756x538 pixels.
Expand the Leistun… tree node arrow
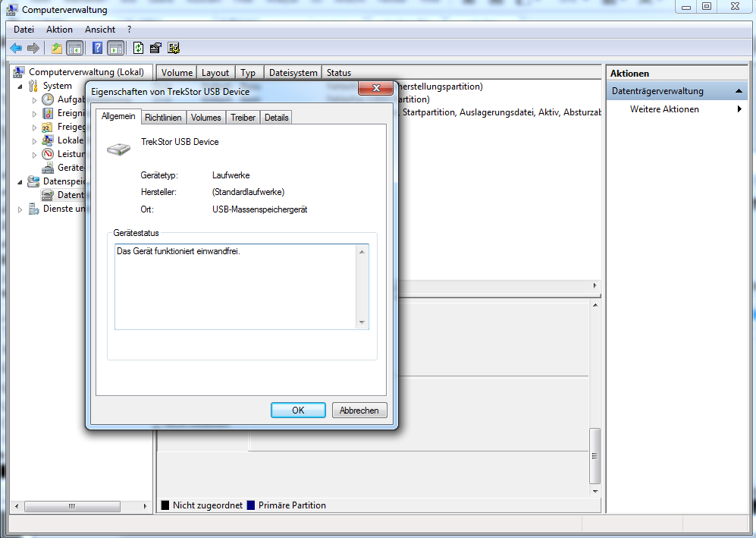[x=34, y=155]
